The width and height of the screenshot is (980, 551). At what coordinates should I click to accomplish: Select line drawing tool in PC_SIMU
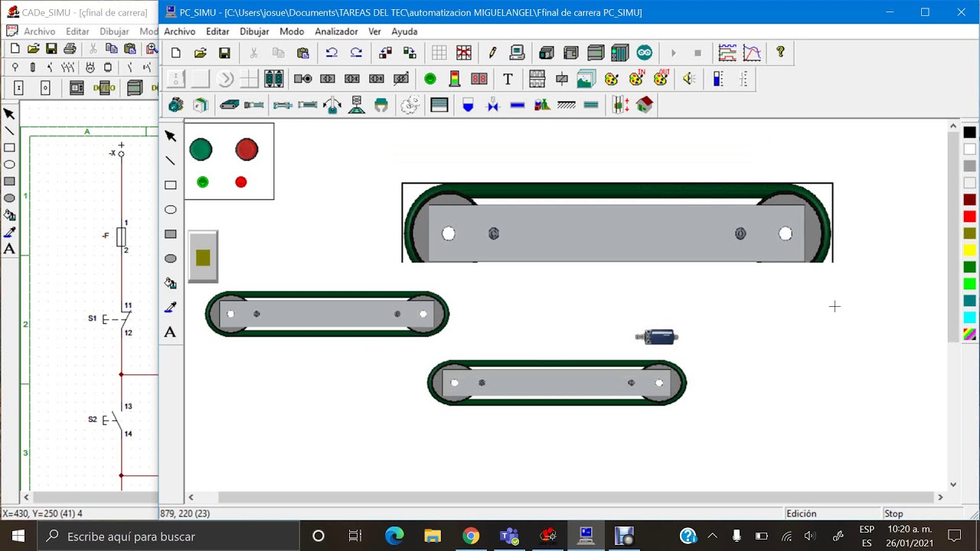coord(171,161)
